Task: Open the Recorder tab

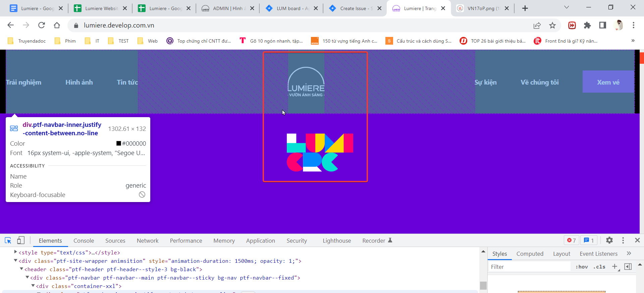Action: click(x=377, y=241)
